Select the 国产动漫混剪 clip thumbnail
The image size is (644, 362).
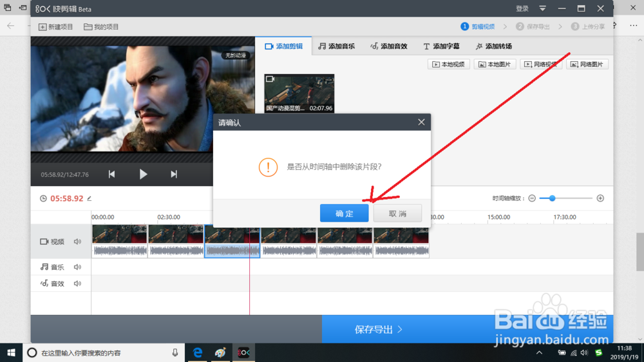[299, 93]
